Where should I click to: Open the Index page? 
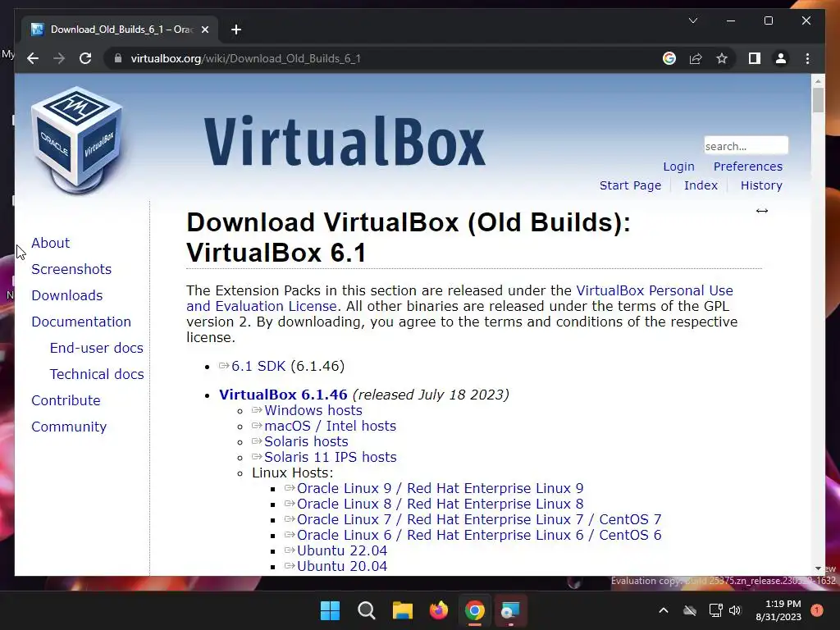(701, 185)
